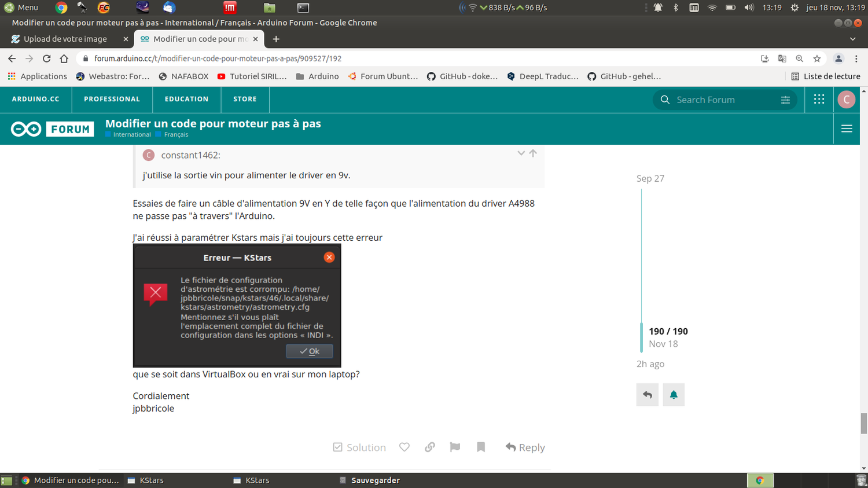Reload the page

pos(47,58)
